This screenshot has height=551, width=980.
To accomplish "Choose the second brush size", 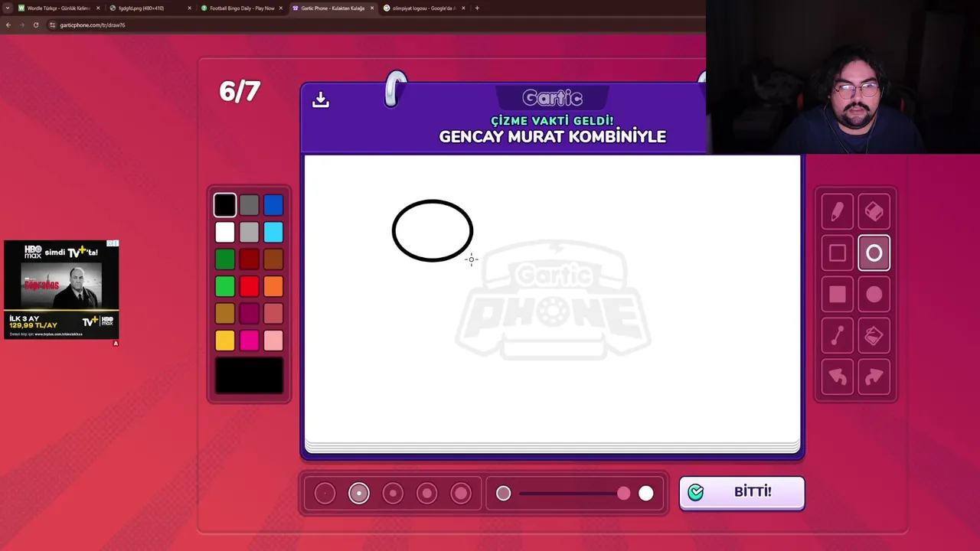I will [x=359, y=494].
